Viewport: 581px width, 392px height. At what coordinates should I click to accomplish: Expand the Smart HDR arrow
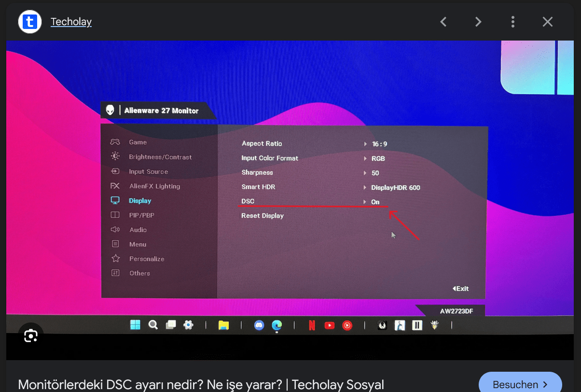click(365, 187)
